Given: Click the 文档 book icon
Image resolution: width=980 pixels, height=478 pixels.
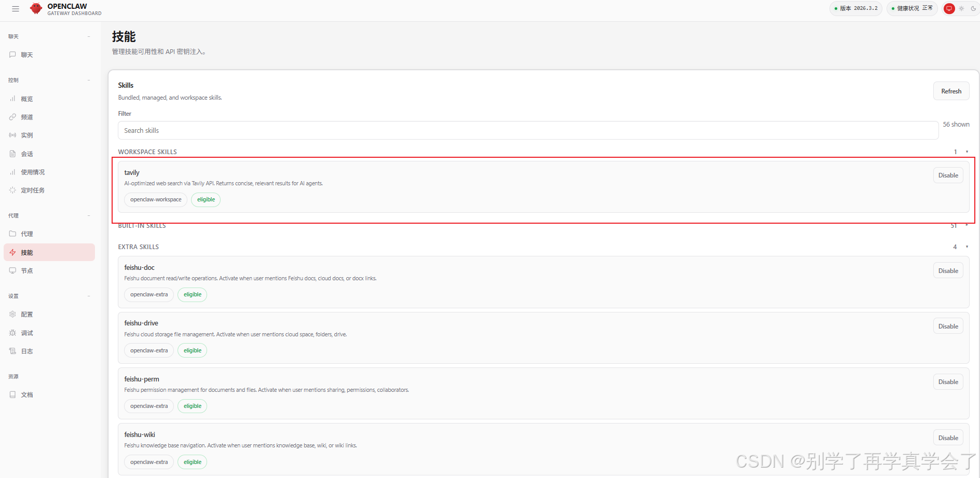Looking at the screenshot, I should coord(12,394).
